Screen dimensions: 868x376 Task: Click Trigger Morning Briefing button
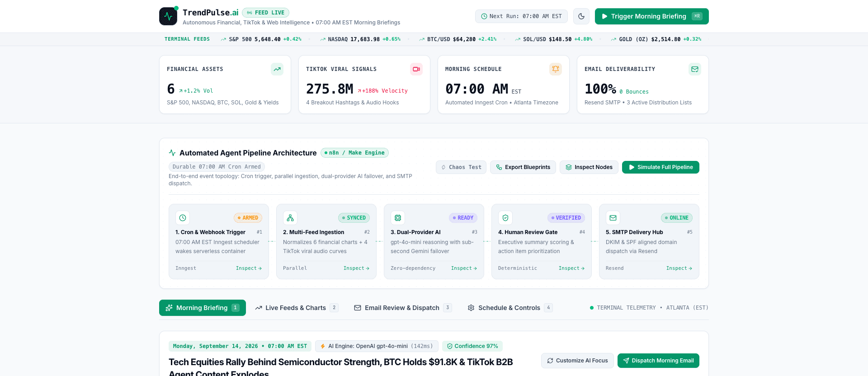click(x=651, y=16)
